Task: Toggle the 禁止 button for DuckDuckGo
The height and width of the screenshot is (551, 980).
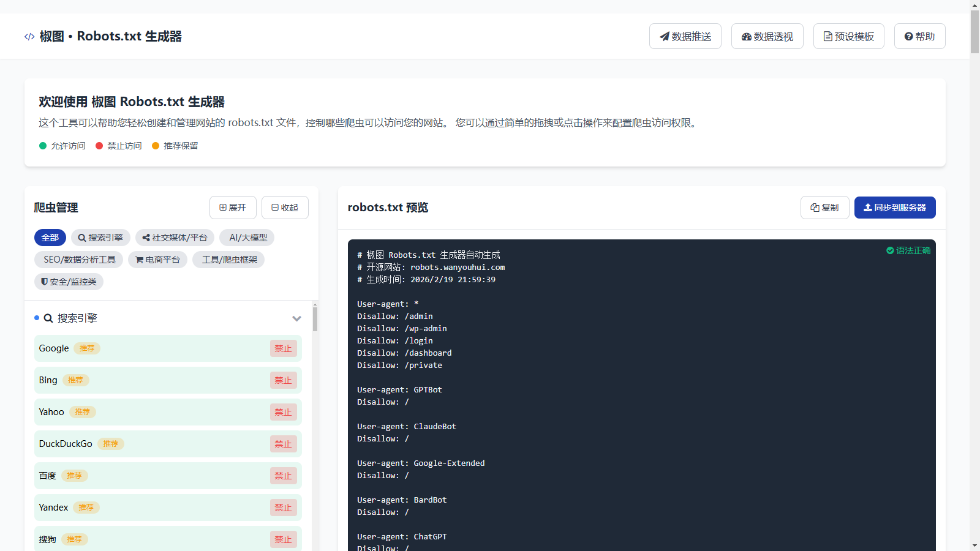Action: coord(283,444)
